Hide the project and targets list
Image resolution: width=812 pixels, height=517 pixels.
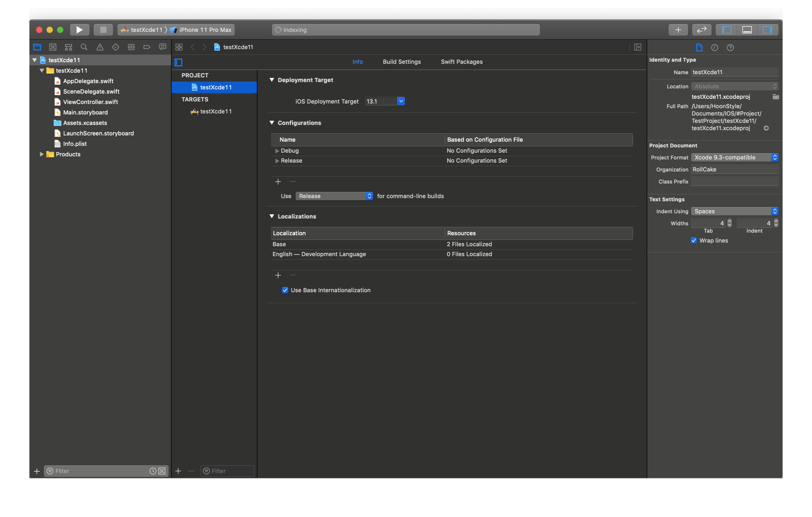(178, 62)
